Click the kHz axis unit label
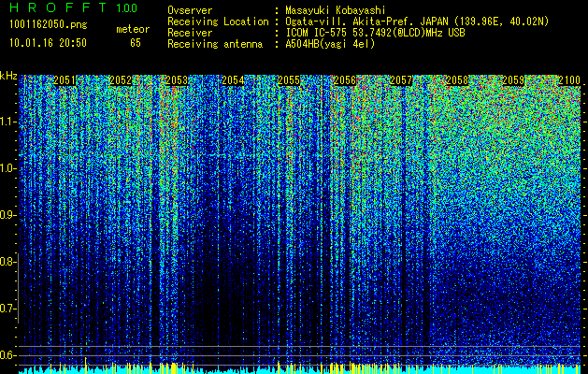The height and width of the screenshot is (374, 588). click(x=8, y=76)
